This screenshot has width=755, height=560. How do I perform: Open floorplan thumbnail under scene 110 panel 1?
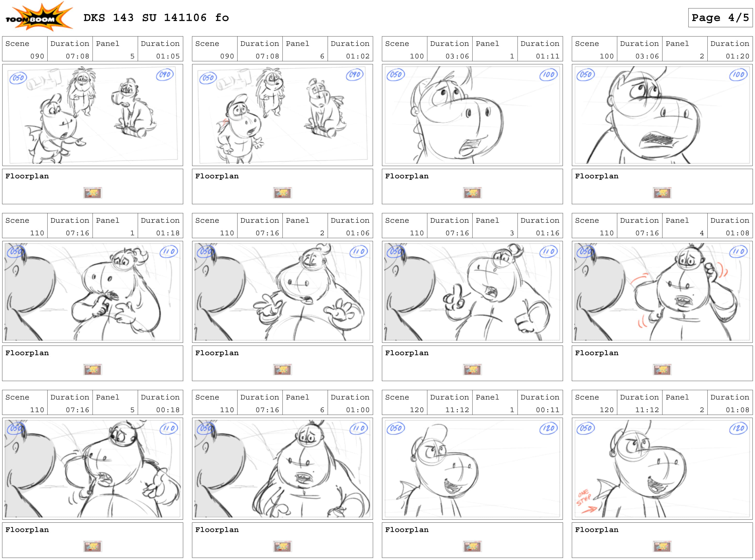[93, 369]
